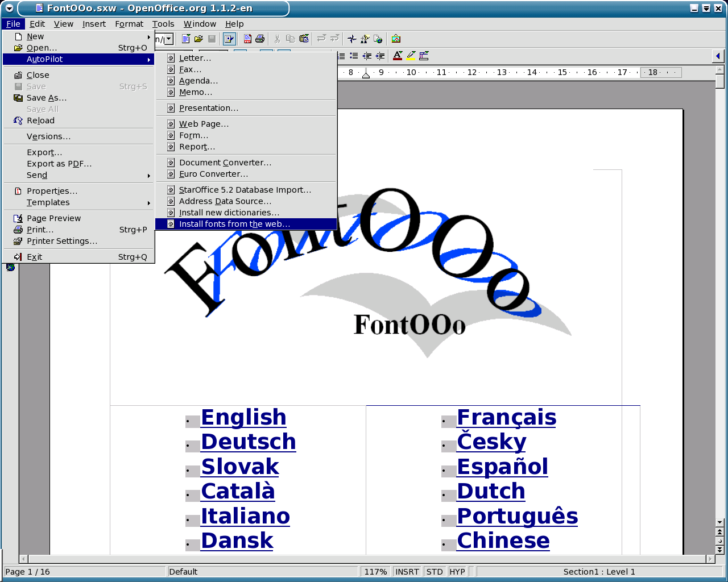Select 'Install fonts from the web...' entry
This screenshot has height=582, width=728.
pos(234,224)
